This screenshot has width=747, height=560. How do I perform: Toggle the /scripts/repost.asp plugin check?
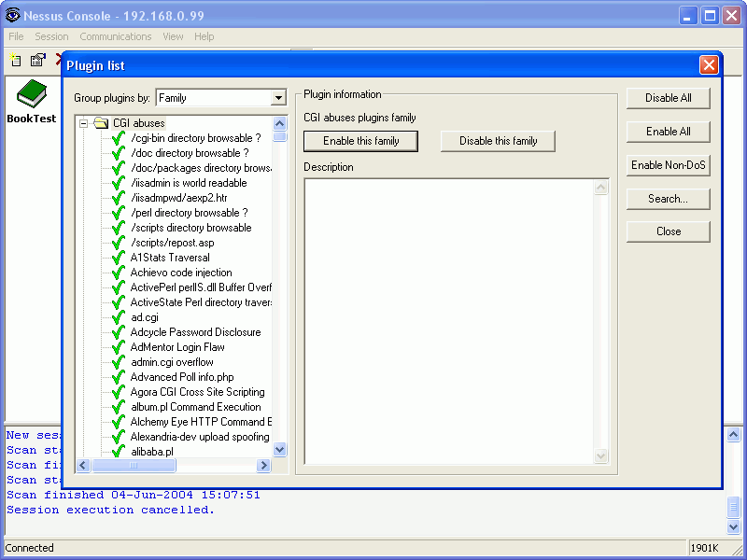click(116, 242)
